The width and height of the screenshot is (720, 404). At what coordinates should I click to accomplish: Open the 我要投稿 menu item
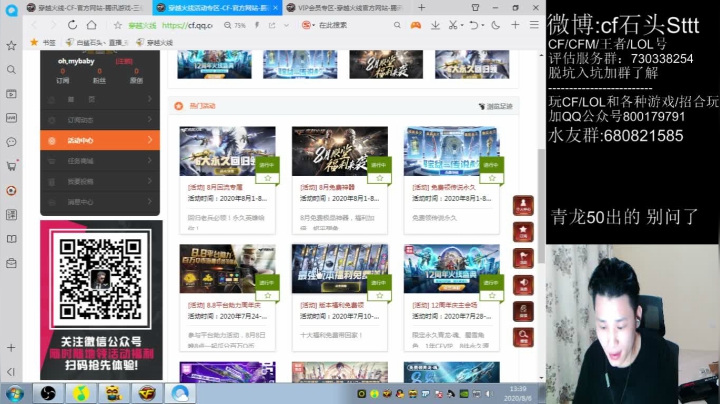(x=100, y=181)
